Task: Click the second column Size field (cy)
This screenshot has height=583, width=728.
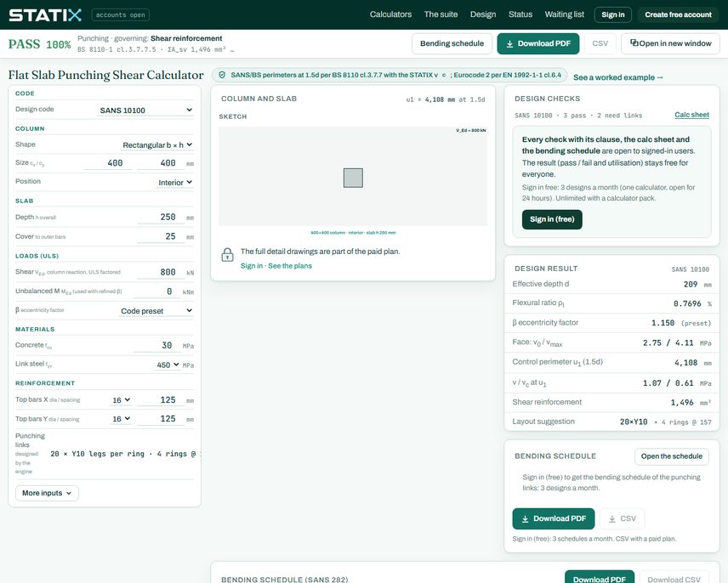Action: [x=161, y=163]
